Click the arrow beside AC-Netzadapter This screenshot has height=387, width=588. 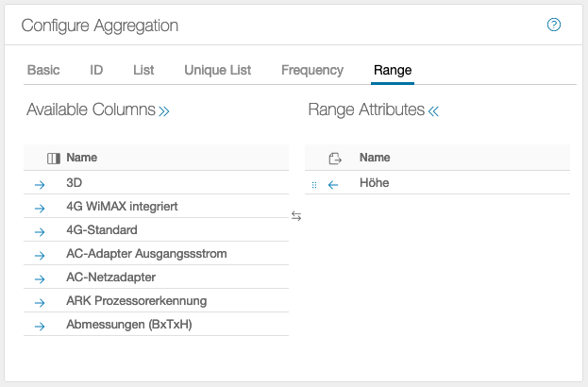[x=40, y=278]
